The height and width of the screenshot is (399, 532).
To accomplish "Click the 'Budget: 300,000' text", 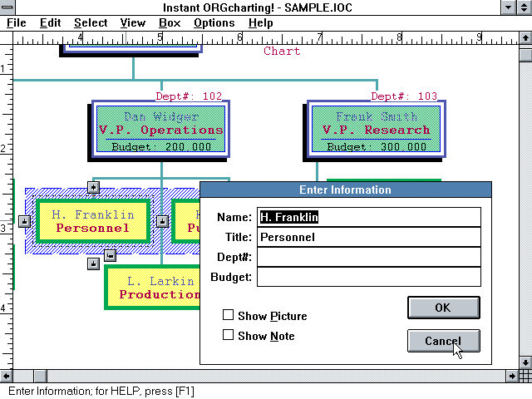I will pyautogui.click(x=377, y=146).
